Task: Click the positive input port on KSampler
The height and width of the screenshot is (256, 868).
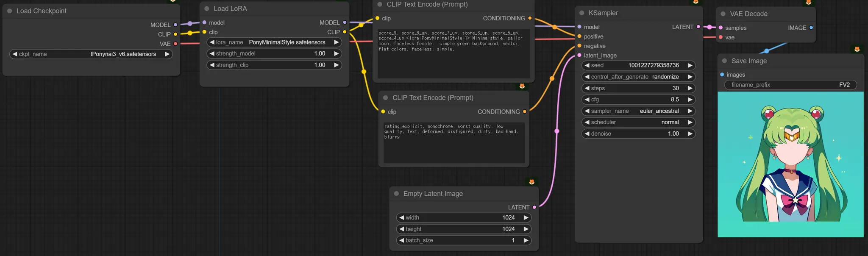Action: (579, 36)
